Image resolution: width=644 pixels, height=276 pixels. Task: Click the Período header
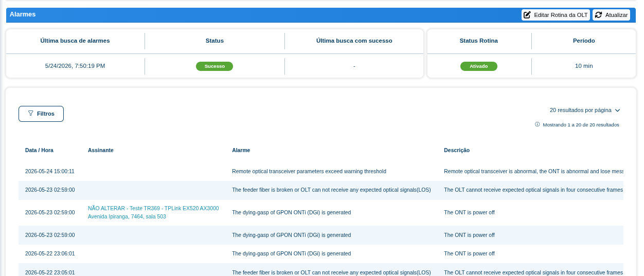tap(584, 41)
